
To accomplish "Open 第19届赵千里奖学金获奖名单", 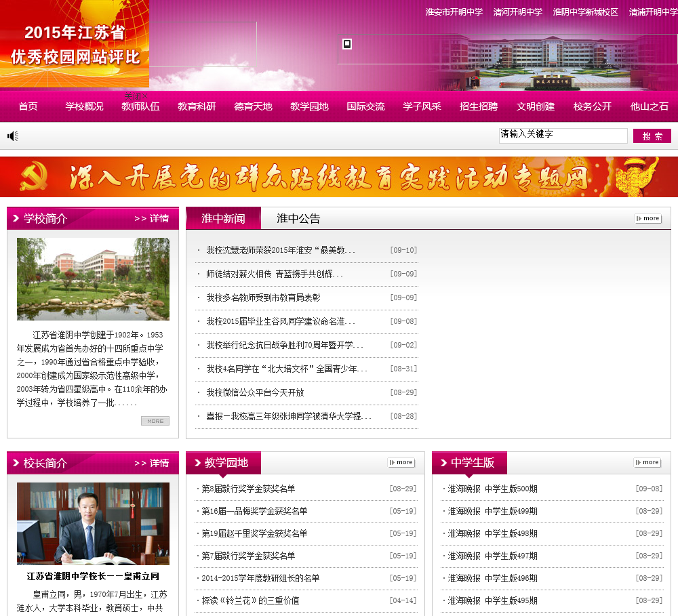I will [254, 534].
